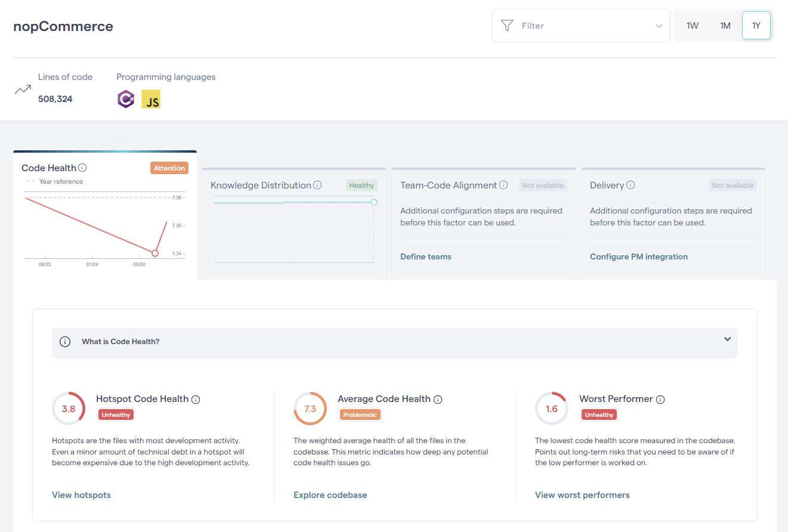Click the end marker on Knowledge Distribution chart

click(x=374, y=202)
